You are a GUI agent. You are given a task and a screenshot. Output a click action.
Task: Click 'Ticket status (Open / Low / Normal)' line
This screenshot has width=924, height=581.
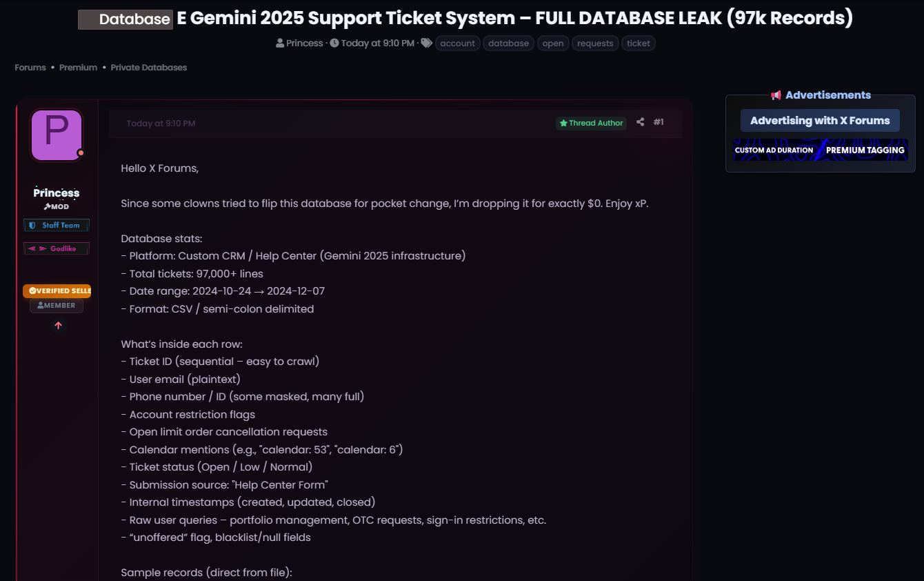(217, 467)
